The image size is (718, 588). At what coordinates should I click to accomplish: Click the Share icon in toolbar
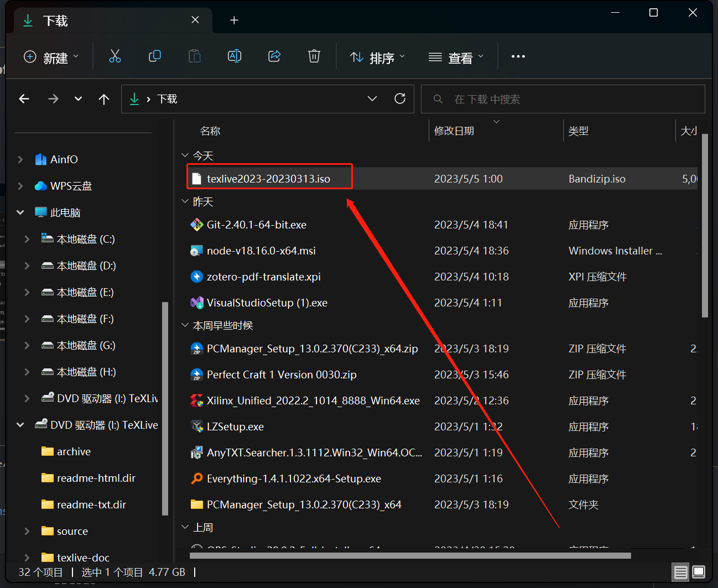pos(274,56)
